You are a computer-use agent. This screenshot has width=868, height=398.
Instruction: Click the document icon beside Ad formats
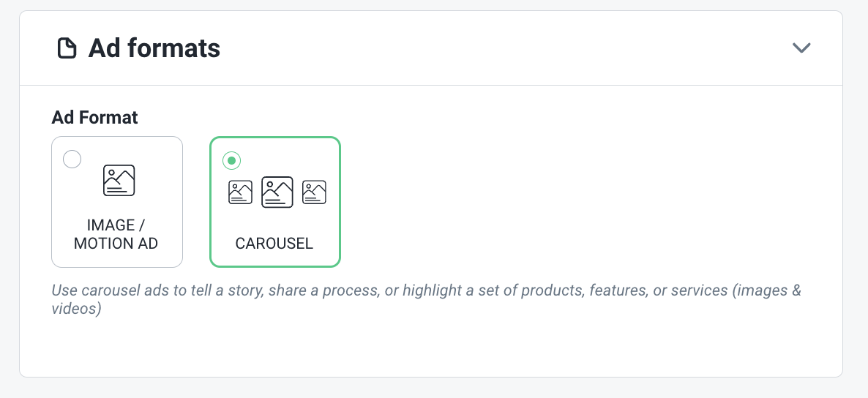tap(67, 49)
